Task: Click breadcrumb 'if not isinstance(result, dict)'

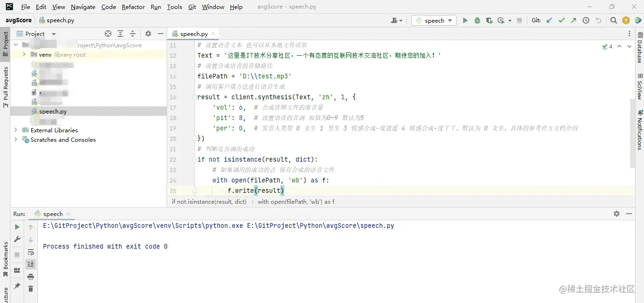Action: 209,201
